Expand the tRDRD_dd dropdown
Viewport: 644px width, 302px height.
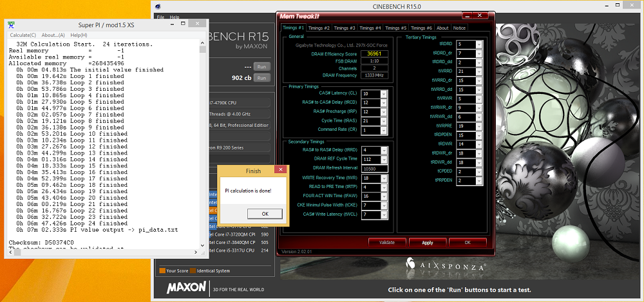pyautogui.click(x=479, y=62)
